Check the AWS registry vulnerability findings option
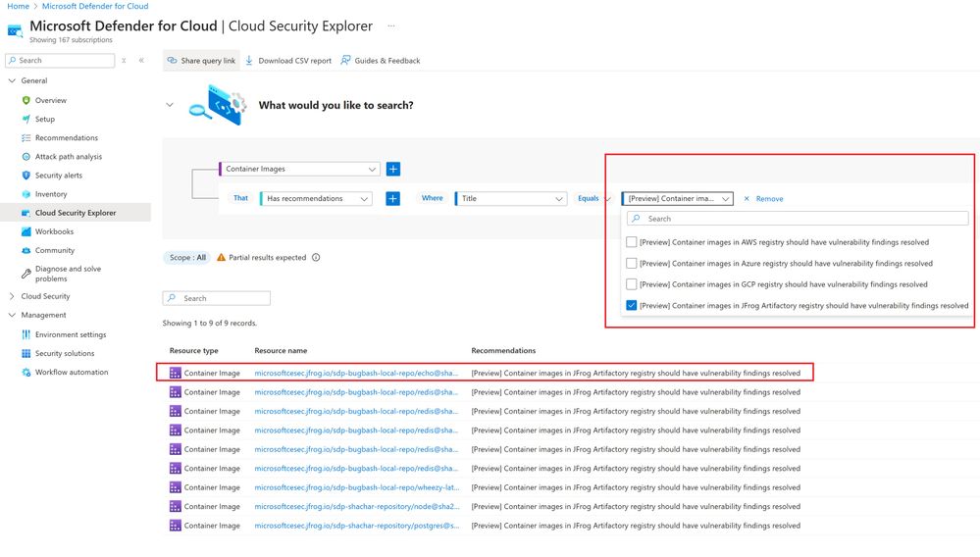The width and height of the screenshot is (980, 557). coord(631,242)
